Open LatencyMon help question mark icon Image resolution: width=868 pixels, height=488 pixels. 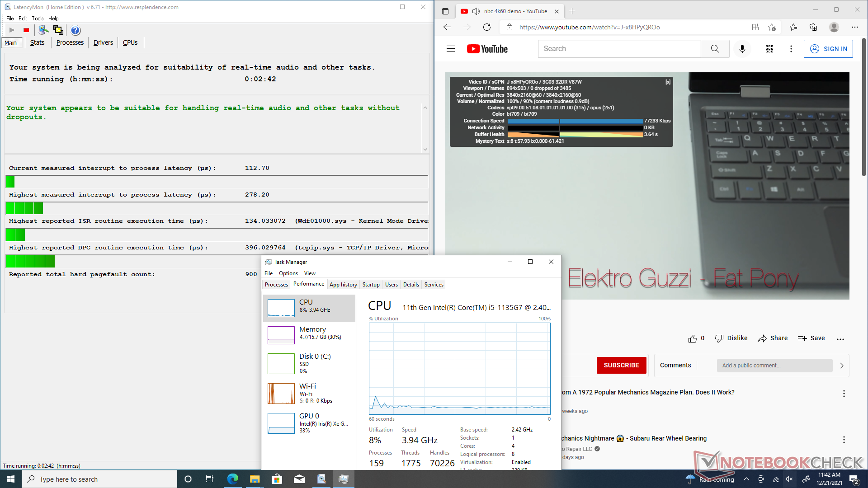coord(75,30)
